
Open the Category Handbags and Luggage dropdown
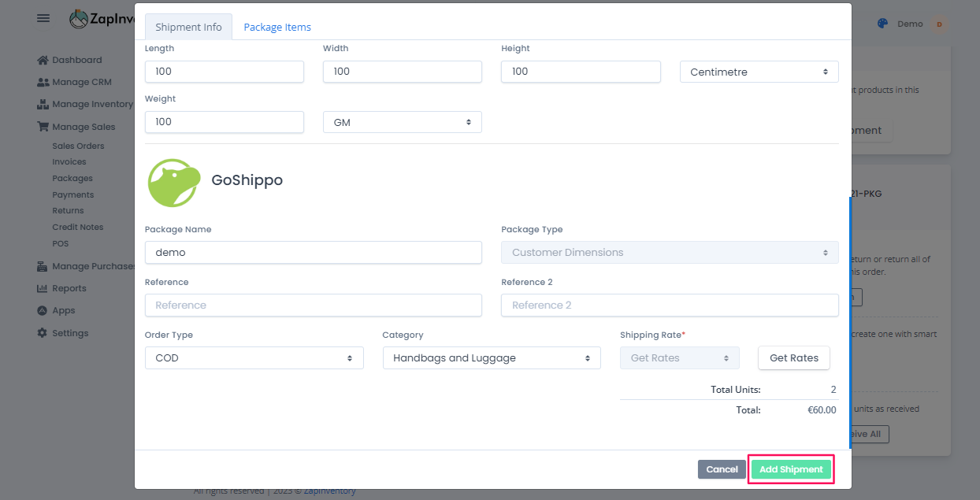(492, 358)
